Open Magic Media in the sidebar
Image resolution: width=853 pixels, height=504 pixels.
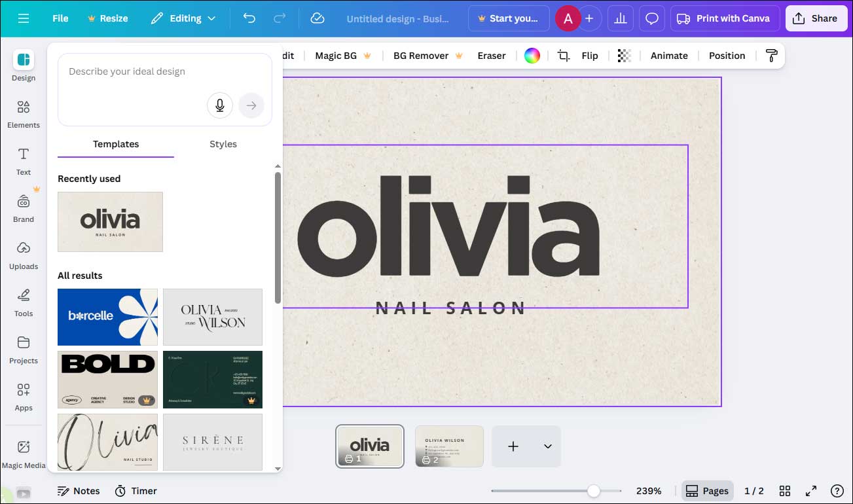pos(23,452)
